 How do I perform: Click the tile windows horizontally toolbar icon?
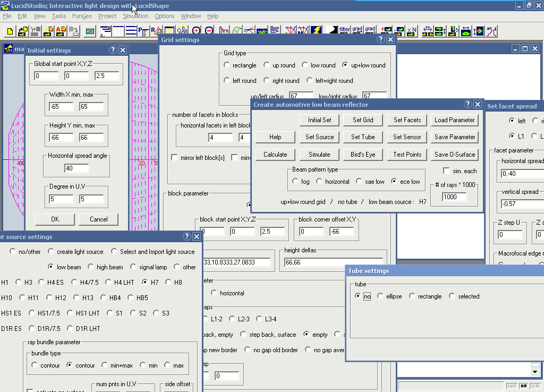pos(131,31)
